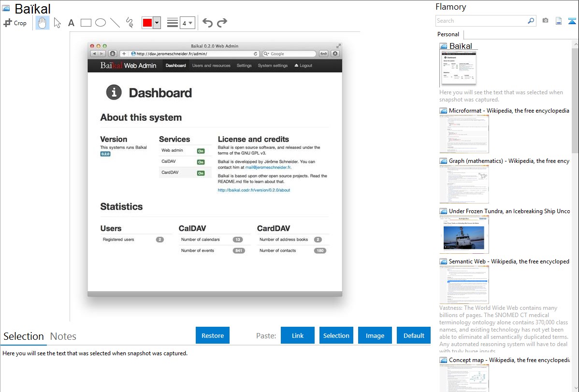Screen dimensions: 579x392
Task: Choose the straight line tool
Action: tap(115, 23)
